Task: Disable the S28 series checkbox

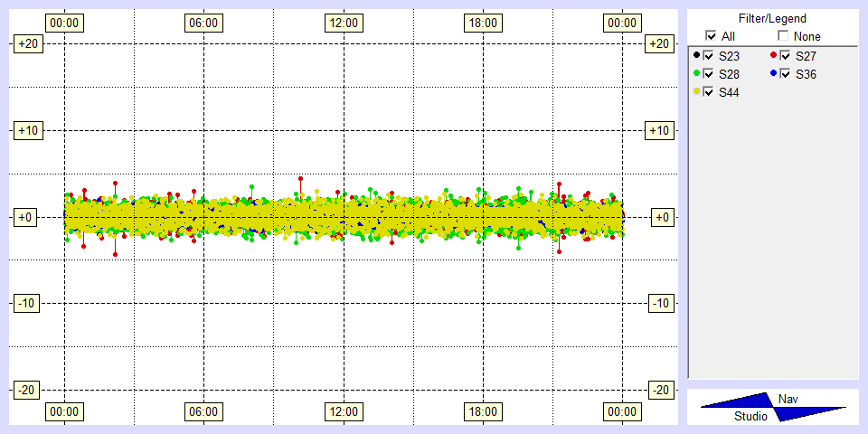Action: tap(709, 74)
